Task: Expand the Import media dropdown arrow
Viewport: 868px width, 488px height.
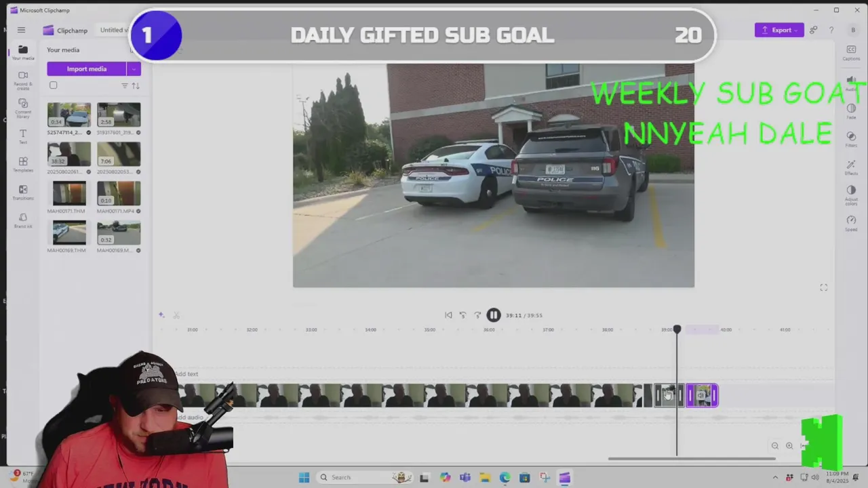Action: pyautogui.click(x=134, y=68)
